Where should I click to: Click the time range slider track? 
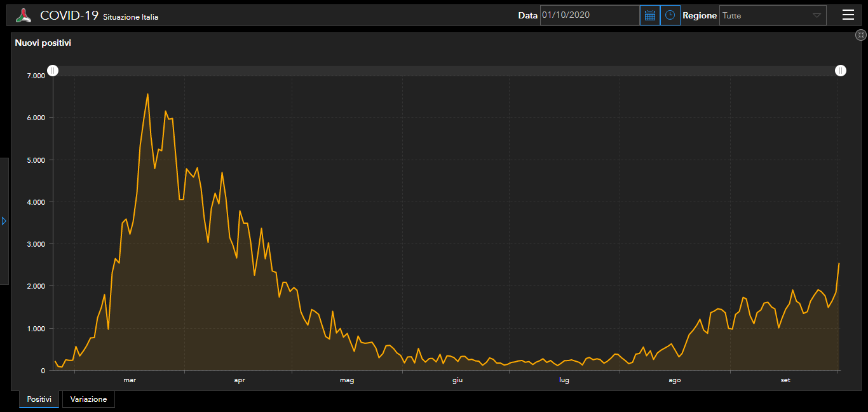coord(445,71)
